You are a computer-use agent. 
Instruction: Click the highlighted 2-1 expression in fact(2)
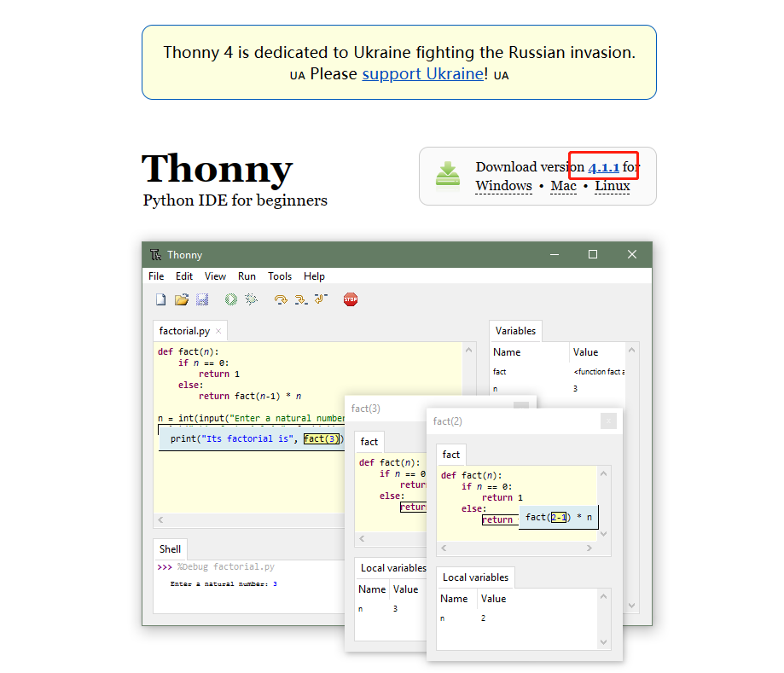(559, 517)
